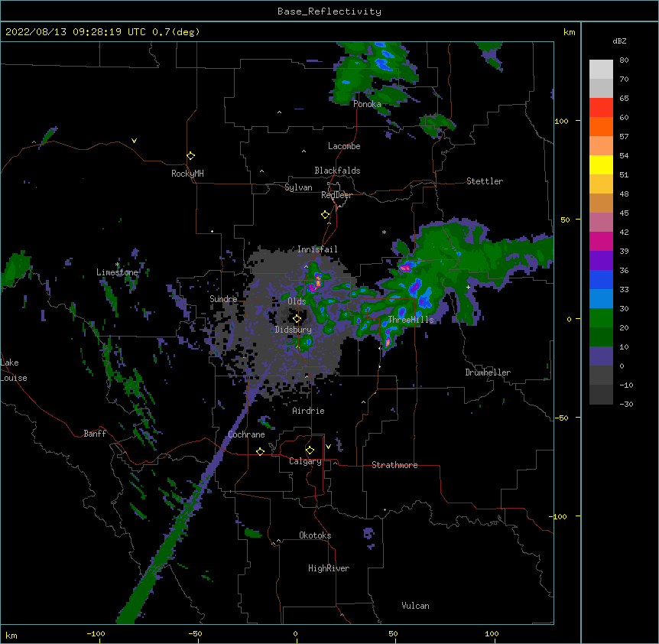Click the intense storm cell northeast of Olds

coord(315,282)
